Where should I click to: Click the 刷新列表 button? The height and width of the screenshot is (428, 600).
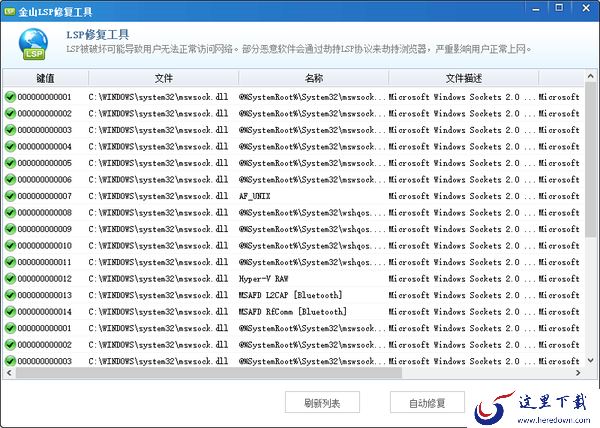pos(322,402)
